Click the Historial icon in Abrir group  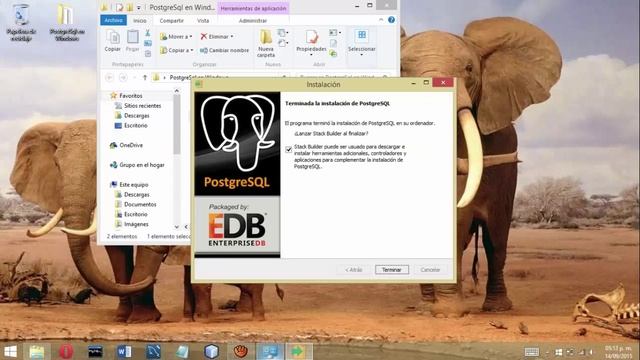(x=333, y=53)
